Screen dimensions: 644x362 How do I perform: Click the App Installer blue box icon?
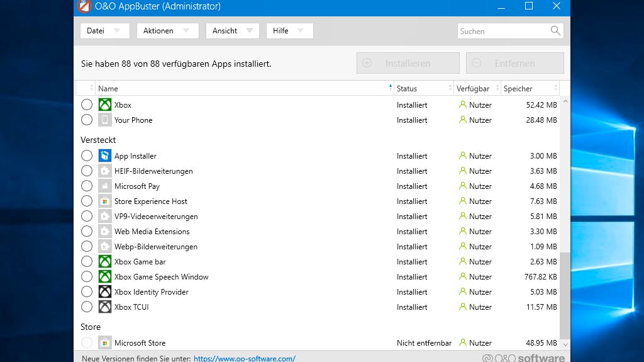(105, 156)
